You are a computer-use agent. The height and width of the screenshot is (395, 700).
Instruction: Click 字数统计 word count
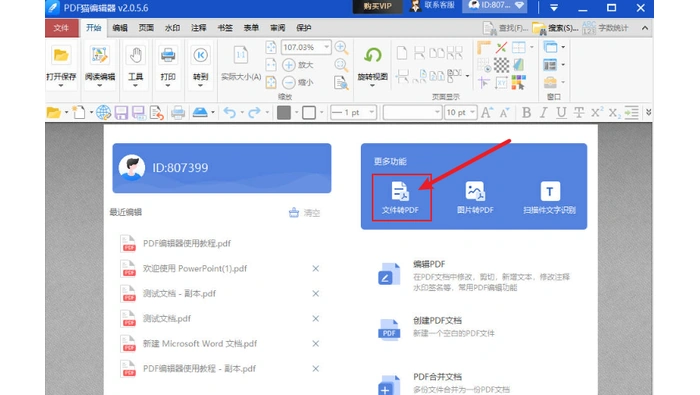click(606, 28)
